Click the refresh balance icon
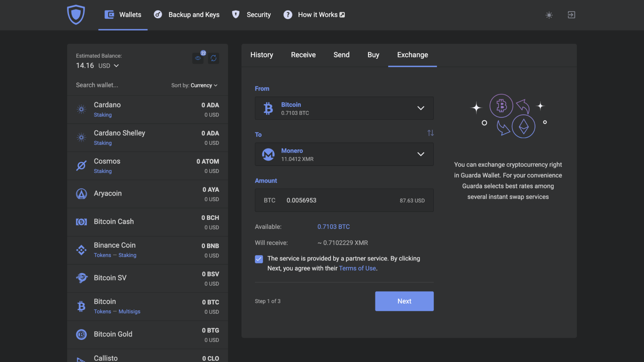644x362 pixels. click(213, 58)
